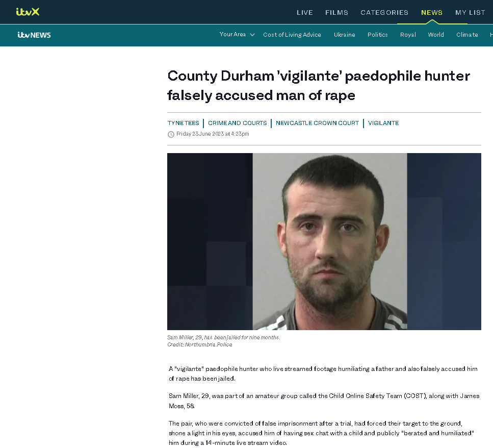Image resolution: width=493 pixels, height=448 pixels.
Task: Open the CATEGORIES menu item
Action: tap(384, 13)
